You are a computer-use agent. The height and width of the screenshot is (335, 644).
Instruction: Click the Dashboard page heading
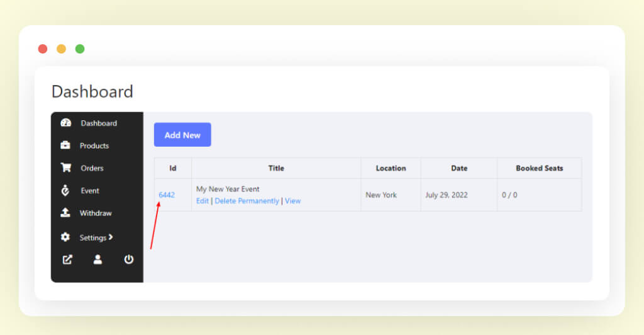tap(92, 91)
